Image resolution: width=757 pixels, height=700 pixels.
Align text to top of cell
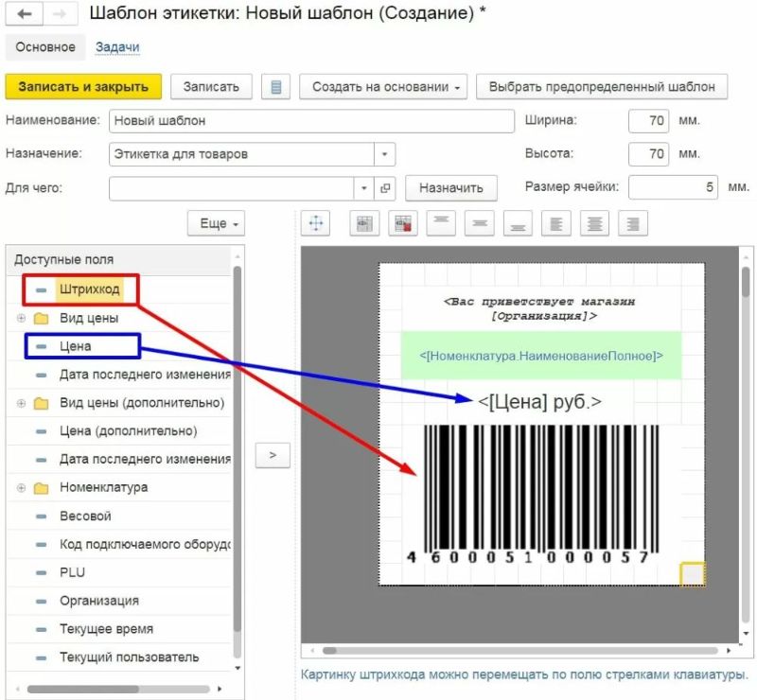click(441, 223)
